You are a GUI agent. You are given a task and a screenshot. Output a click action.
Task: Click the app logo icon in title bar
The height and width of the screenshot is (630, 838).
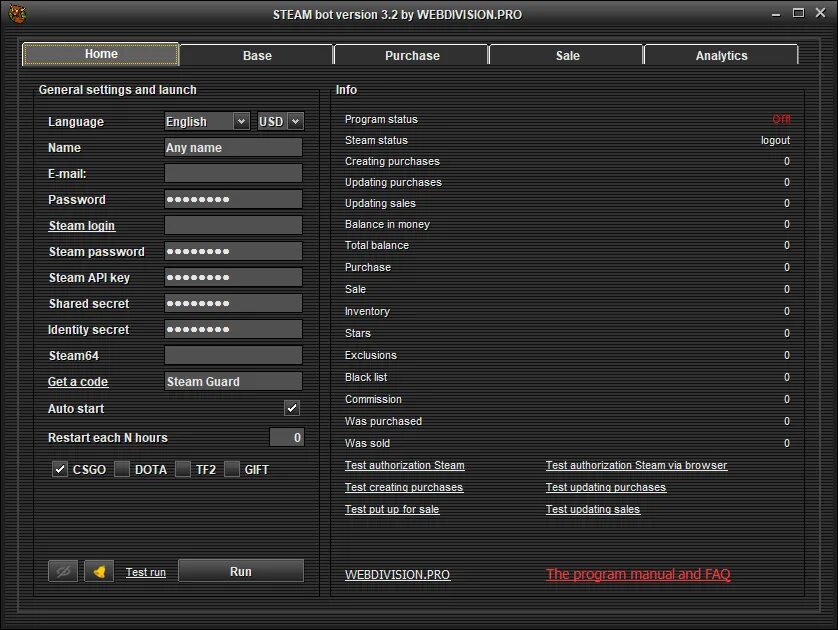pos(17,14)
